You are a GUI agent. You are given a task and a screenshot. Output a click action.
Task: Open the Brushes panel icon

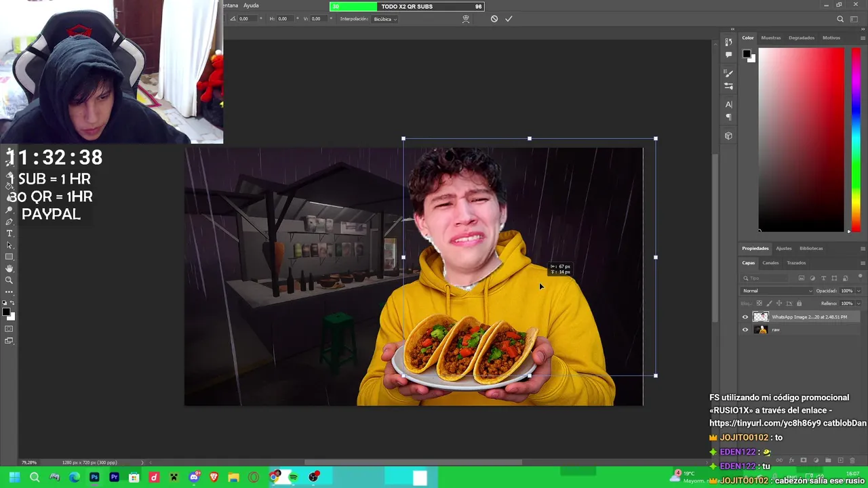pos(729,73)
